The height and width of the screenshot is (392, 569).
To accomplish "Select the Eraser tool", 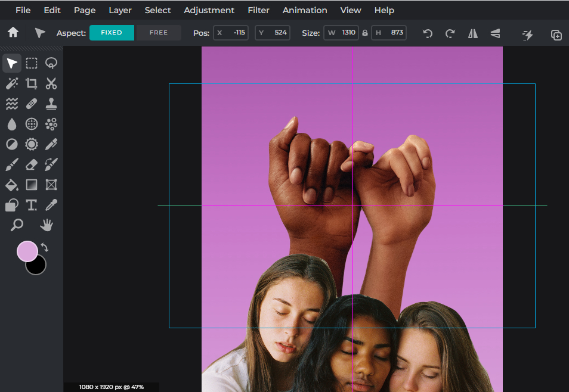I will [31, 164].
